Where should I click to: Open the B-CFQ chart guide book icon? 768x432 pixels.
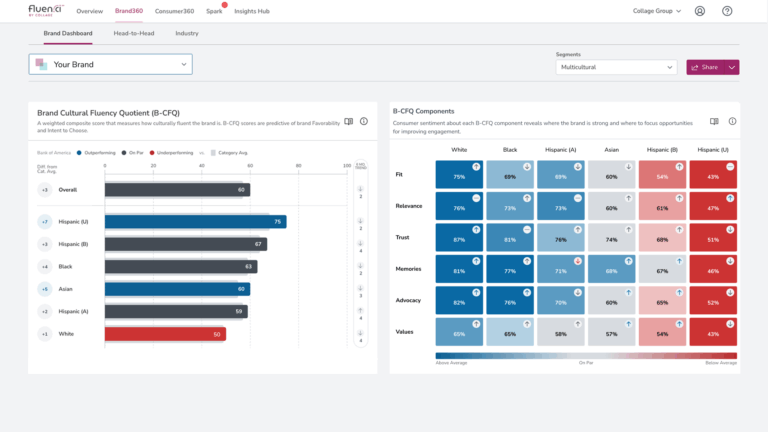tap(349, 121)
